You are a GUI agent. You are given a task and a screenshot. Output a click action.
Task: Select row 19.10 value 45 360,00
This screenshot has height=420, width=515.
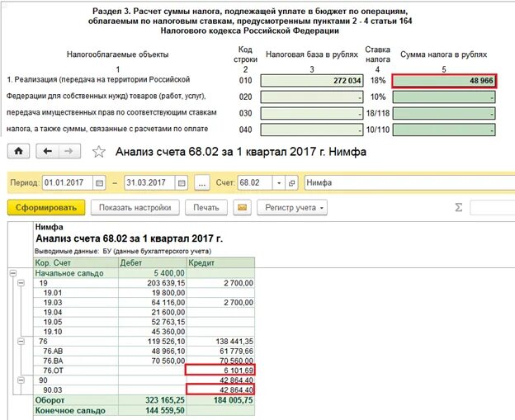tap(153, 332)
